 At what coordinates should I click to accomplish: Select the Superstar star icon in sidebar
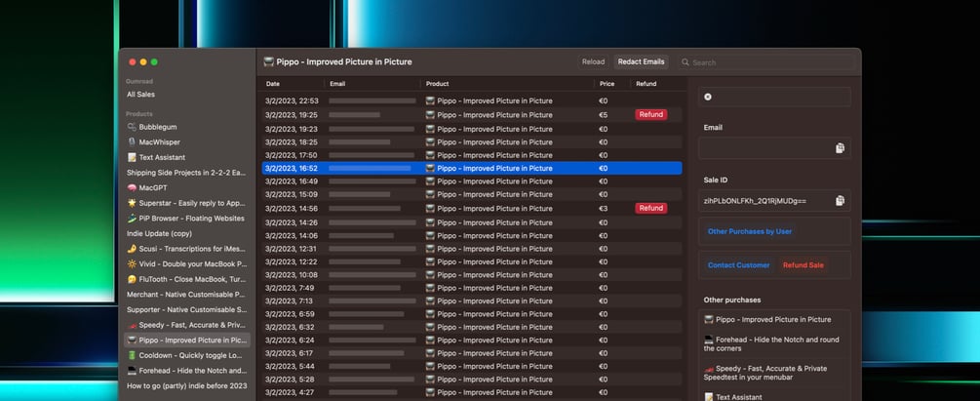(132, 203)
